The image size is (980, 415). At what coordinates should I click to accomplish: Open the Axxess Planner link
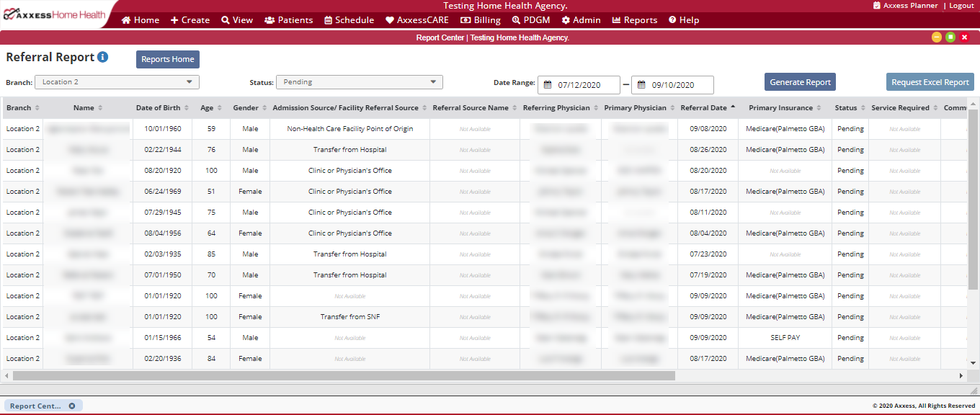pos(905,5)
